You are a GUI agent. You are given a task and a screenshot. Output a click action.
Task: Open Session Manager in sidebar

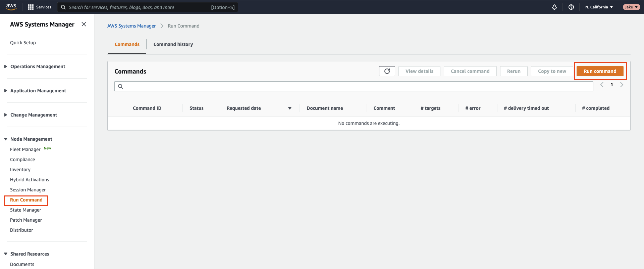pos(28,190)
